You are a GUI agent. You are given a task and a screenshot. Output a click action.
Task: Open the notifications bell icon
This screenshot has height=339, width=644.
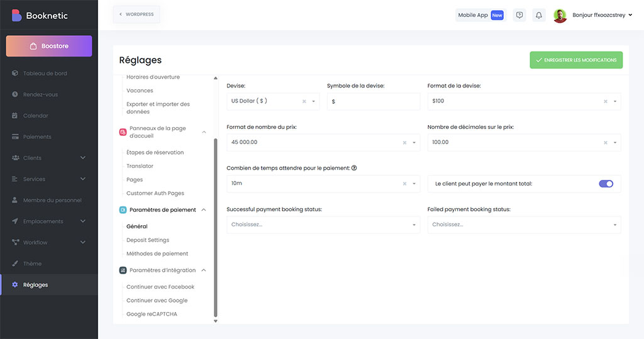(x=539, y=15)
